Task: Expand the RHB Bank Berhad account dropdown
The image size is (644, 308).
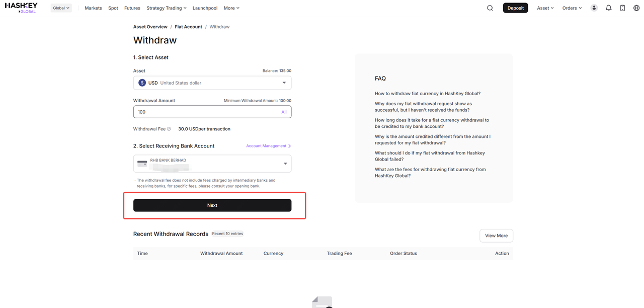Action: pyautogui.click(x=285, y=164)
